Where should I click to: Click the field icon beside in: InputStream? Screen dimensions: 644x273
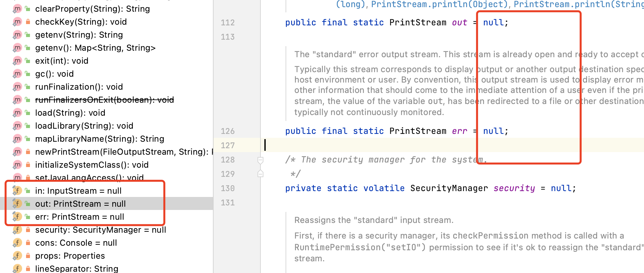pos(17,191)
